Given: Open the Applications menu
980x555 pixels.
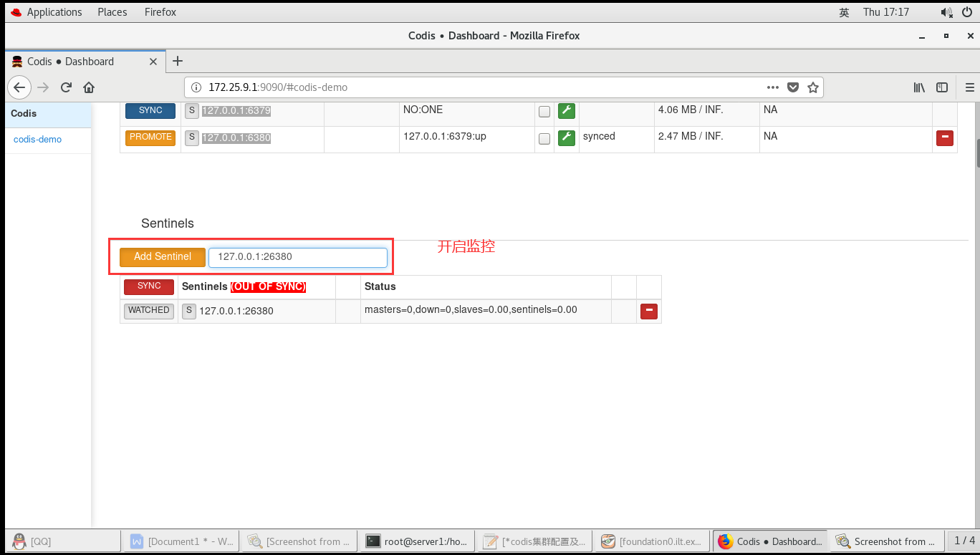Looking at the screenshot, I should point(46,11).
